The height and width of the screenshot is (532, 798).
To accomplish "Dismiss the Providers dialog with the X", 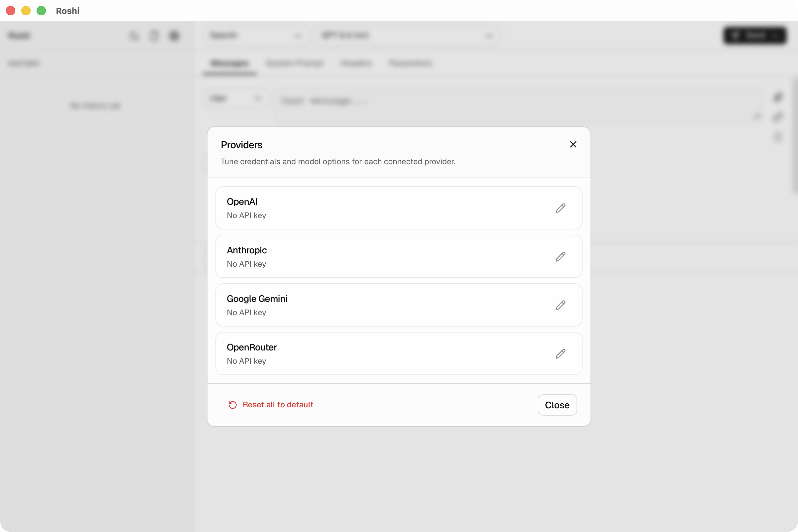I will tap(573, 144).
